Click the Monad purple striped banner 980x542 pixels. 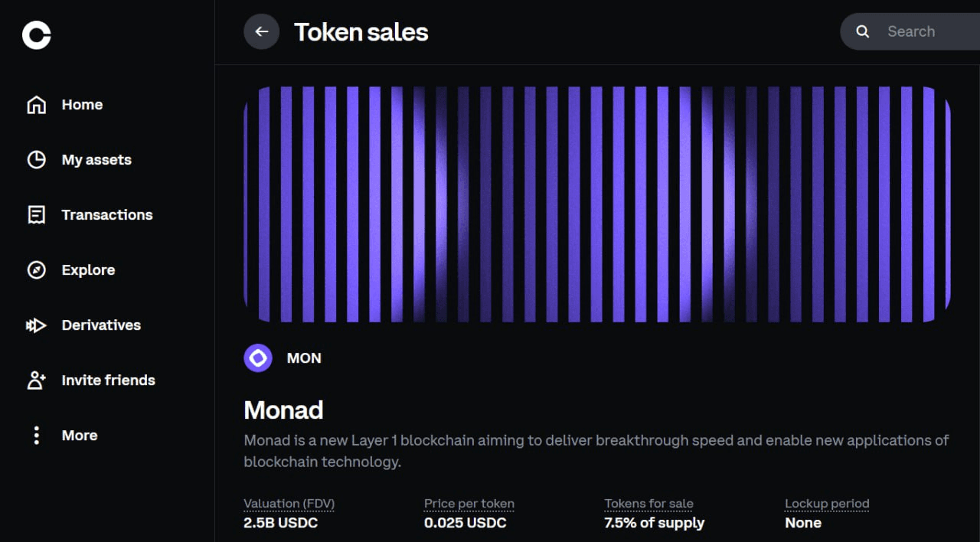tap(596, 204)
